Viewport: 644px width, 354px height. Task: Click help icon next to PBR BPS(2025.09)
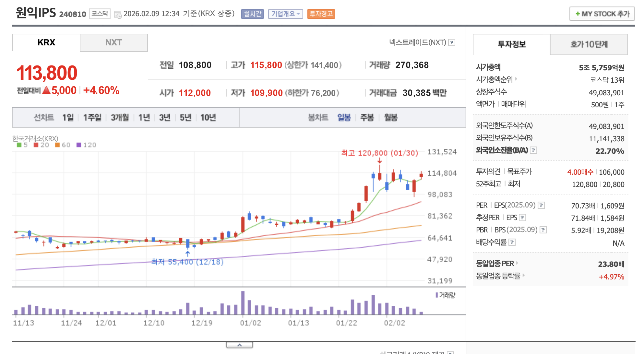543,230
